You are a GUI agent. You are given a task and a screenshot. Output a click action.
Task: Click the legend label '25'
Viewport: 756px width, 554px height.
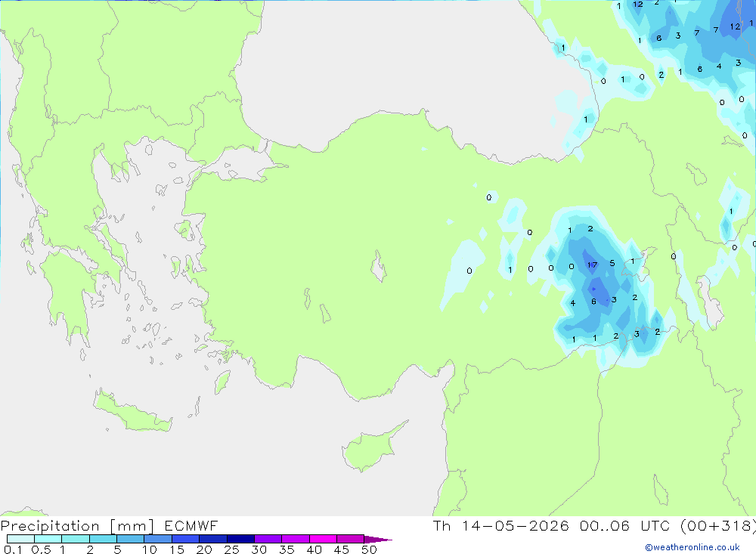tap(231, 549)
